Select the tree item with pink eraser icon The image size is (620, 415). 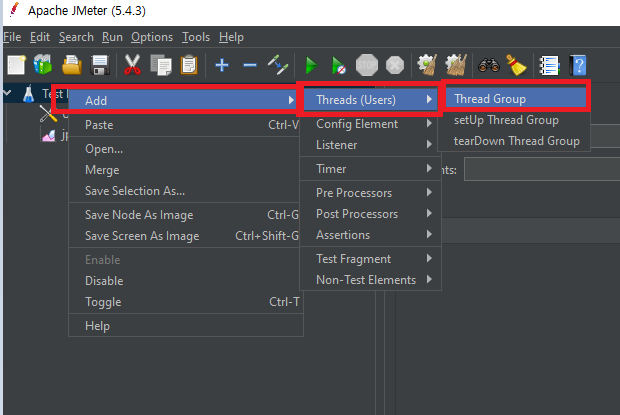[x=49, y=136]
